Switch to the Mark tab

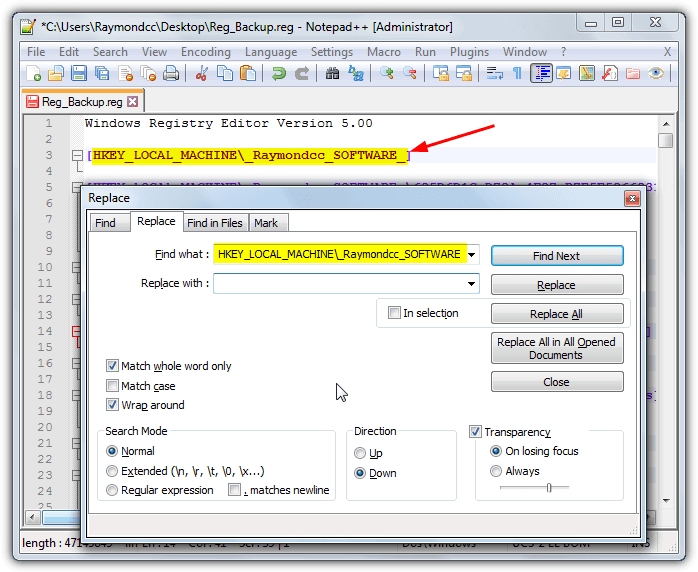coord(266,223)
